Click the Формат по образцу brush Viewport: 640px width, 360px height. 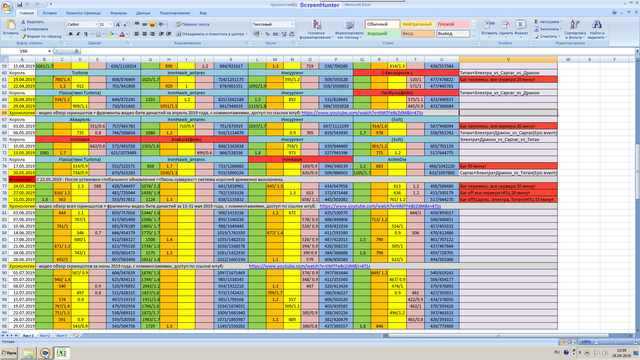point(24,36)
